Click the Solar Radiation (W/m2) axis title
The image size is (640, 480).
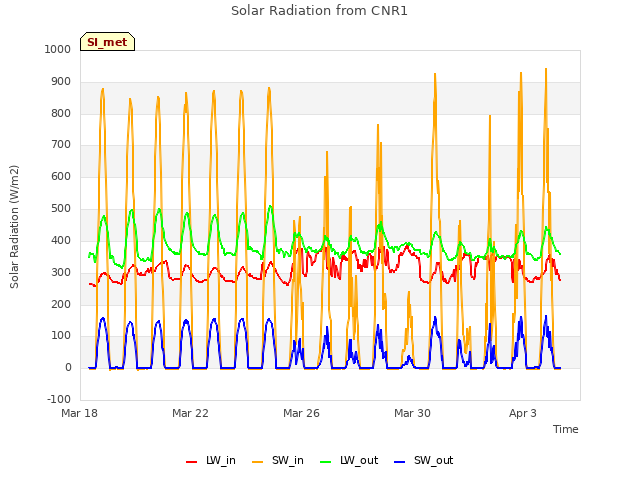(14, 227)
